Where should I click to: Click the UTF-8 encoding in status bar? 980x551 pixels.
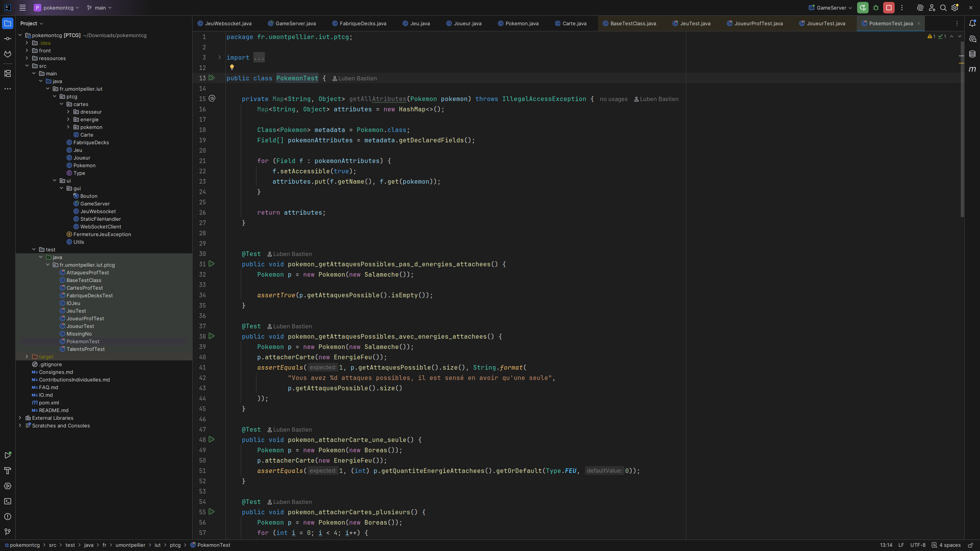(918, 545)
